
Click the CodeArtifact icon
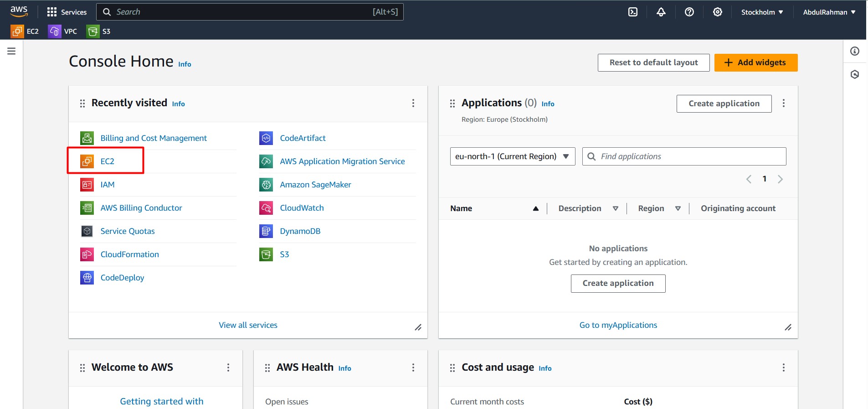(266, 138)
